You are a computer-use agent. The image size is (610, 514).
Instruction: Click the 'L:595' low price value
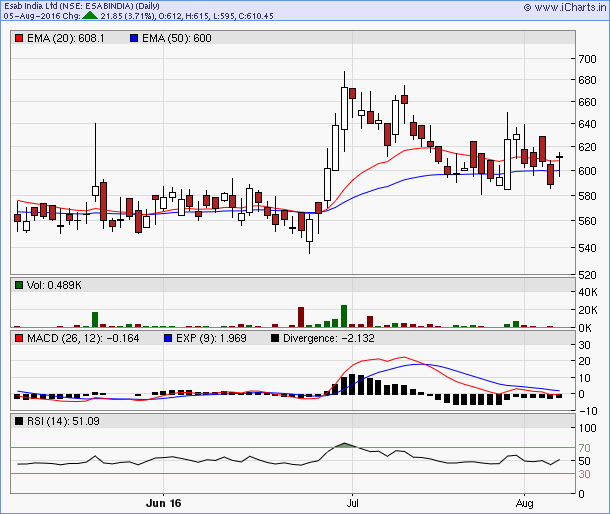tap(224, 16)
